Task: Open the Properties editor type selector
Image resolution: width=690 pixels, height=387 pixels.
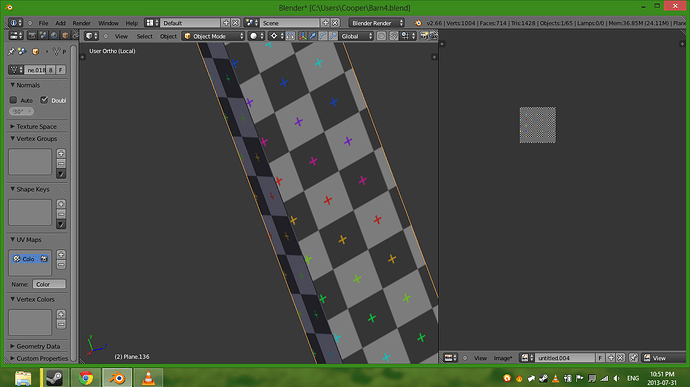Action: click(16, 36)
